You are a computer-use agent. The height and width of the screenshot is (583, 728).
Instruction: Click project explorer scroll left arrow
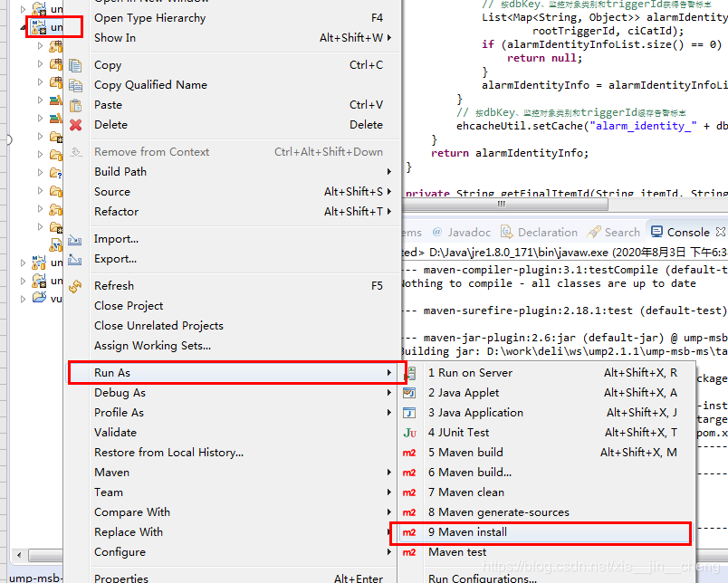pos(19,555)
